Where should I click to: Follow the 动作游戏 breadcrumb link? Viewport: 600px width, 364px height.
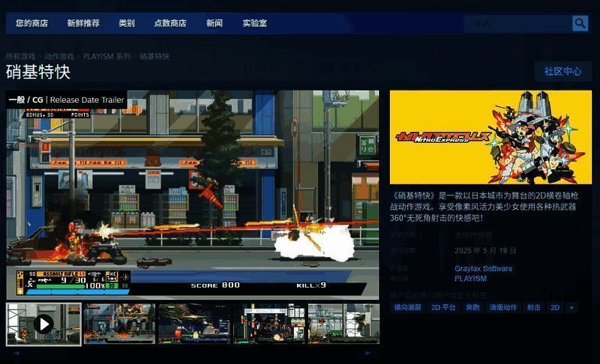[x=59, y=56]
